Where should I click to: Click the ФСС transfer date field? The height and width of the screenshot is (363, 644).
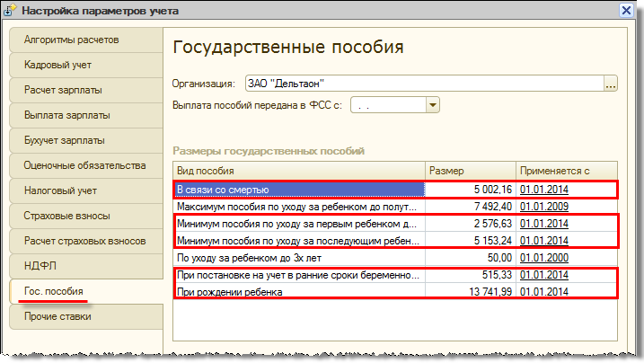pos(389,105)
